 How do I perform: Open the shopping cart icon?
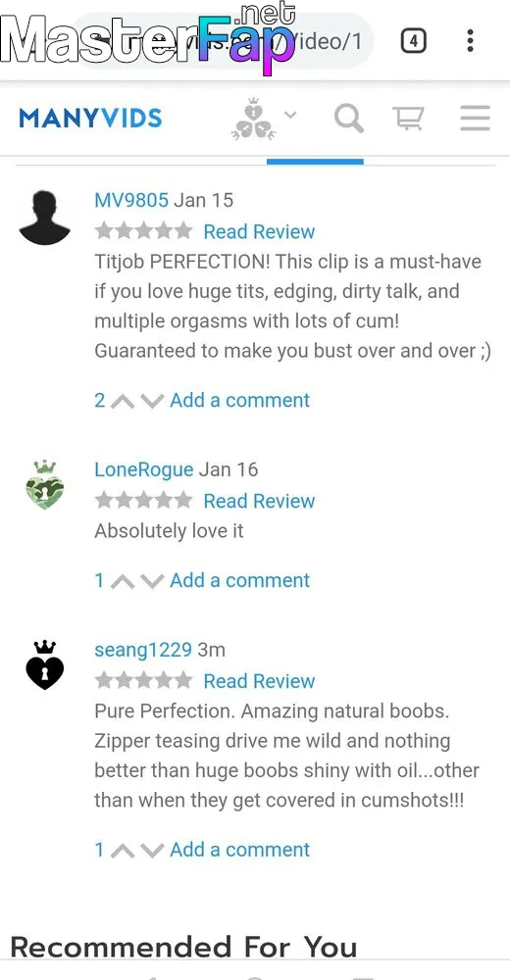[408, 118]
